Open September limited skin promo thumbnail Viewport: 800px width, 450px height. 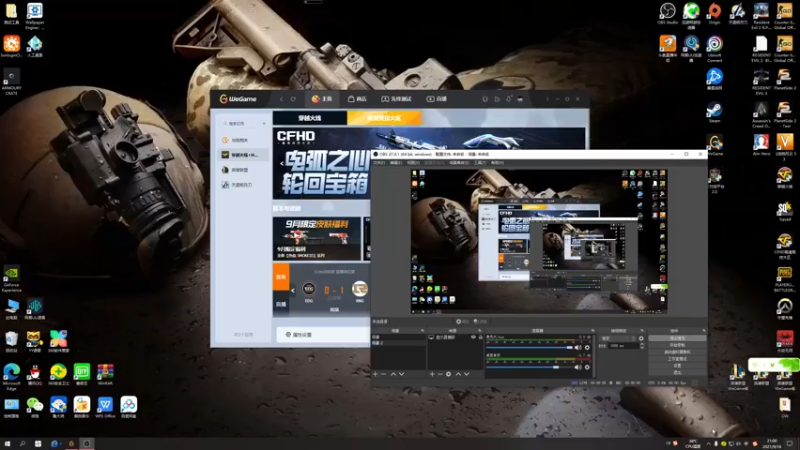point(317,238)
